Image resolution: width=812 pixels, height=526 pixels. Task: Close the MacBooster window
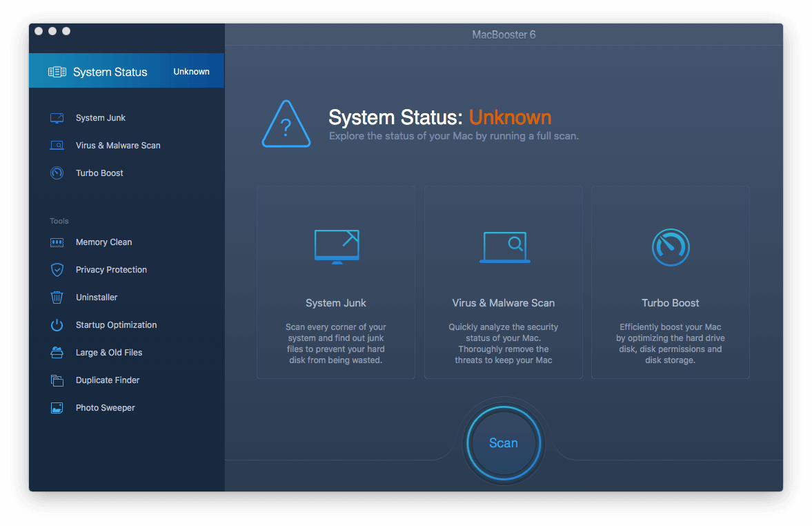39,31
